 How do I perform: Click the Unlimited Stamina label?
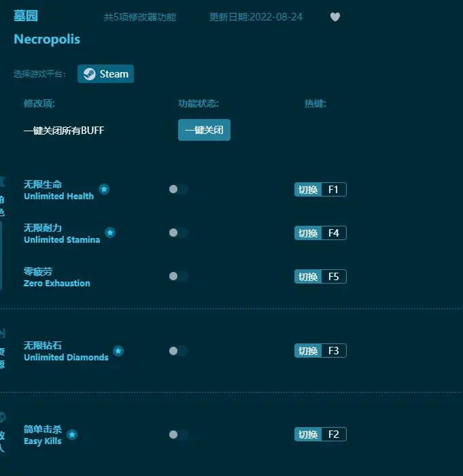(x=62, y=240)
